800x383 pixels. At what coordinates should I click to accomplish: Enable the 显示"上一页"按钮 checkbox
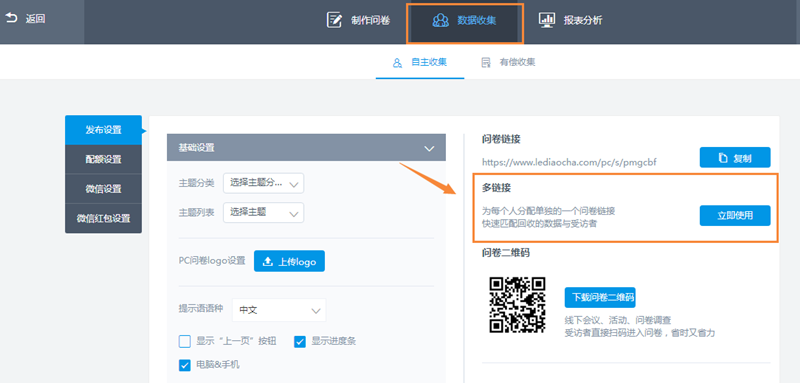point(185,341)
